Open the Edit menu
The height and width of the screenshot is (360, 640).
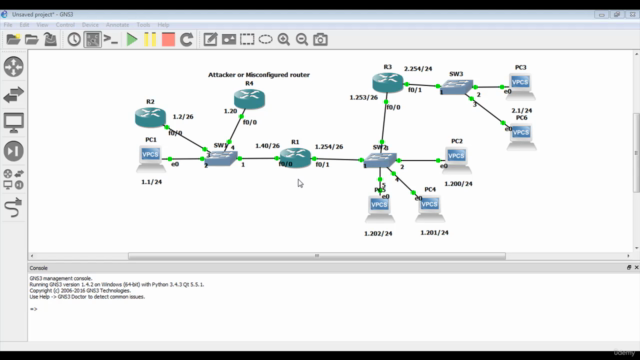pos(24,25)
